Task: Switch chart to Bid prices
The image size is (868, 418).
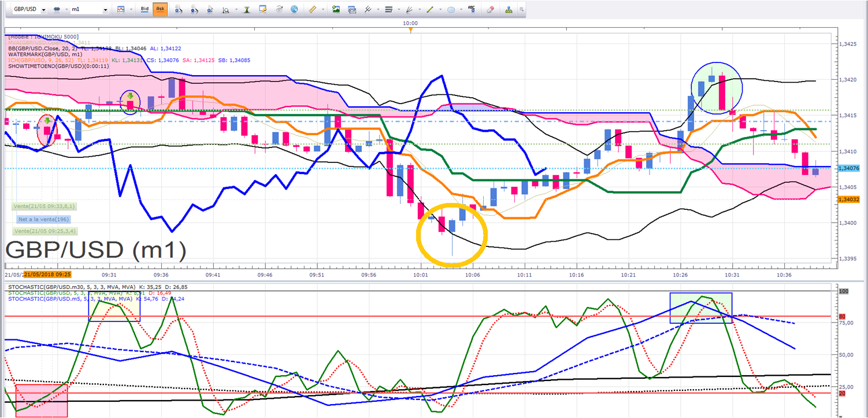Action: (145, 10)
